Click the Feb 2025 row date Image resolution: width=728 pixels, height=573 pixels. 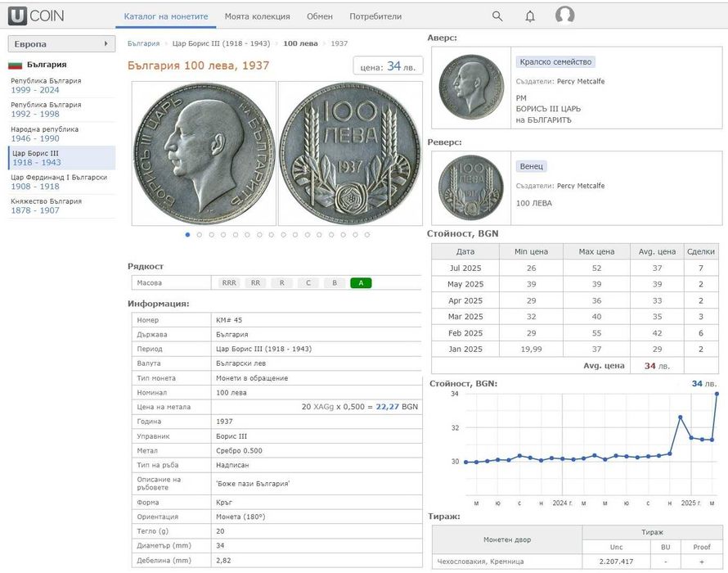coord(465,333)
